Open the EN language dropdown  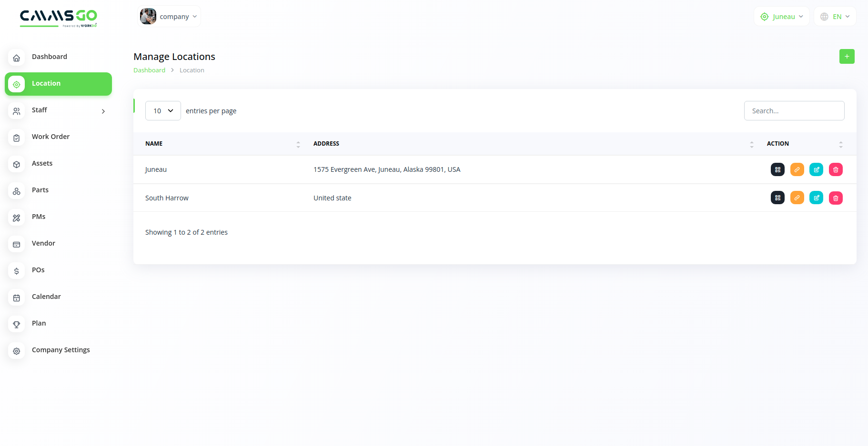(835, 17)
